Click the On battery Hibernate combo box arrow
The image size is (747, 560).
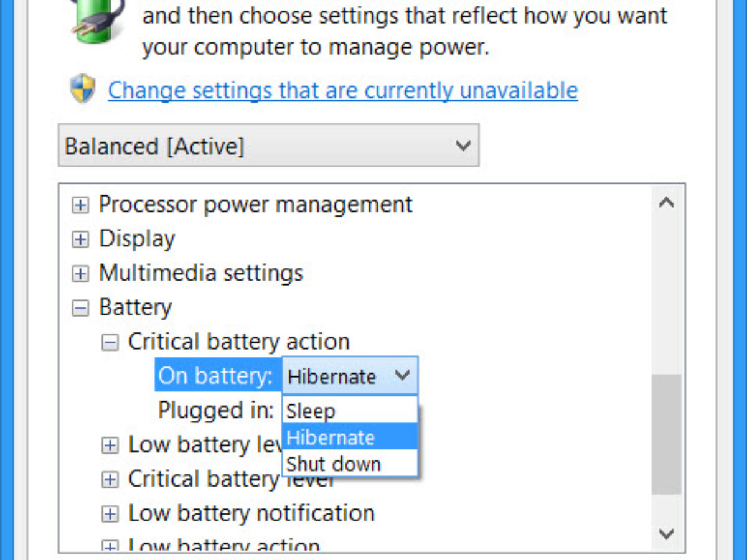tap(402, 376)
